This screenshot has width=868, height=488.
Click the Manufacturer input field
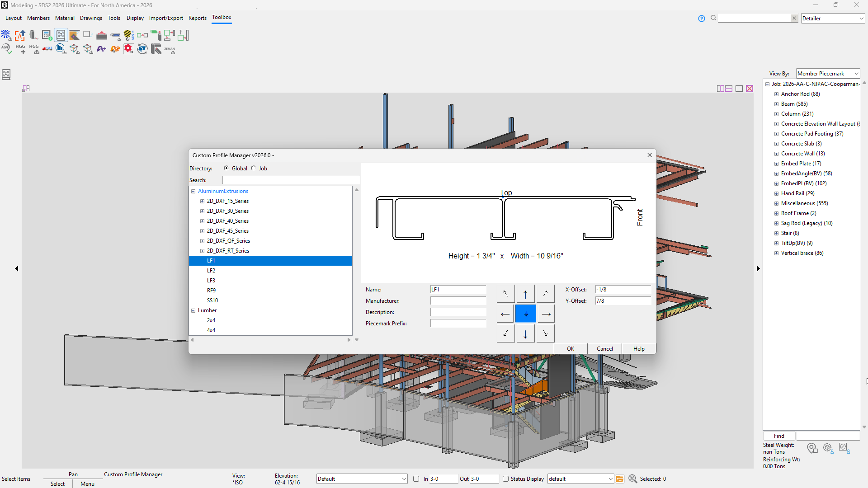[x=458, y=301]
